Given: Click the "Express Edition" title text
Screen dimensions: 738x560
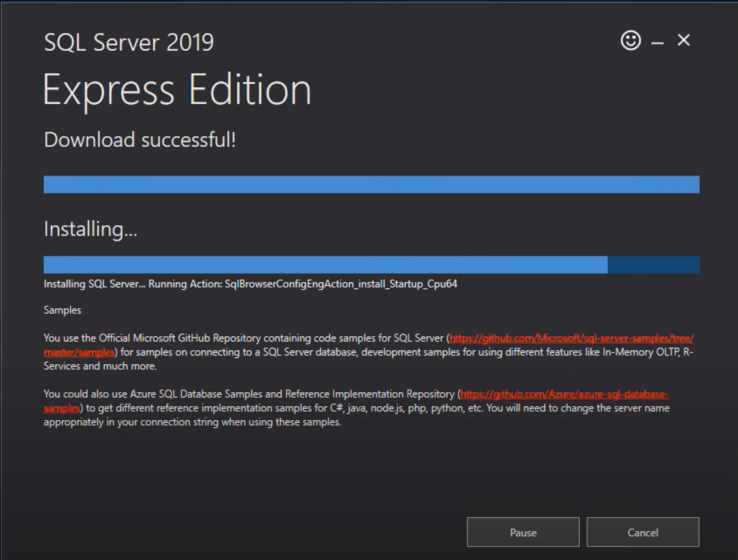Looking at the screenshot, I should click(177, 89).
